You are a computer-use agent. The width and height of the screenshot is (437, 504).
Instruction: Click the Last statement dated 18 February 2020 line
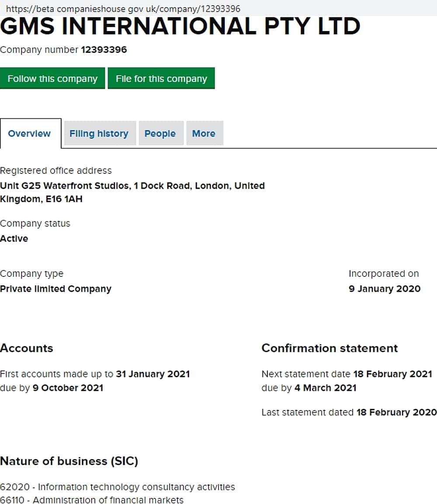click(349, 412)
